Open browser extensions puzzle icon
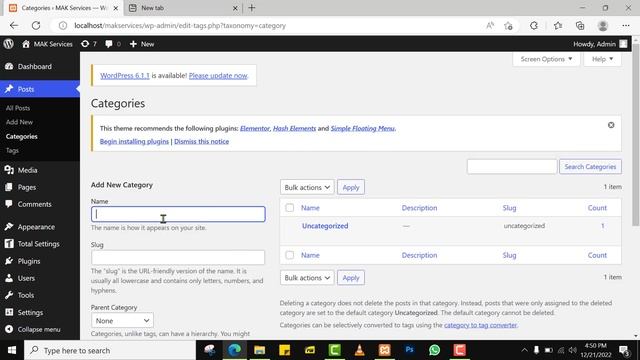Screen dimensions: 640x360 [534, 25]
